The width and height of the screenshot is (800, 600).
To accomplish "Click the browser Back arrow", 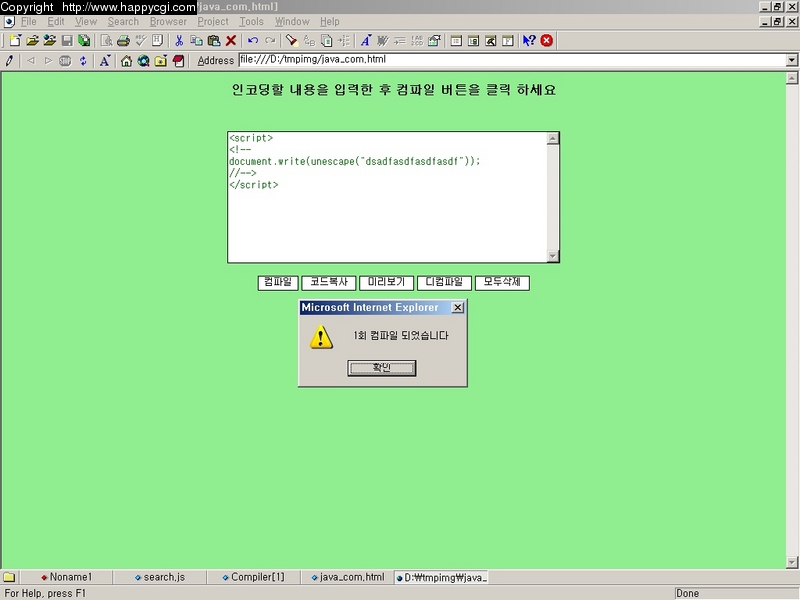I will pos(31,61).
